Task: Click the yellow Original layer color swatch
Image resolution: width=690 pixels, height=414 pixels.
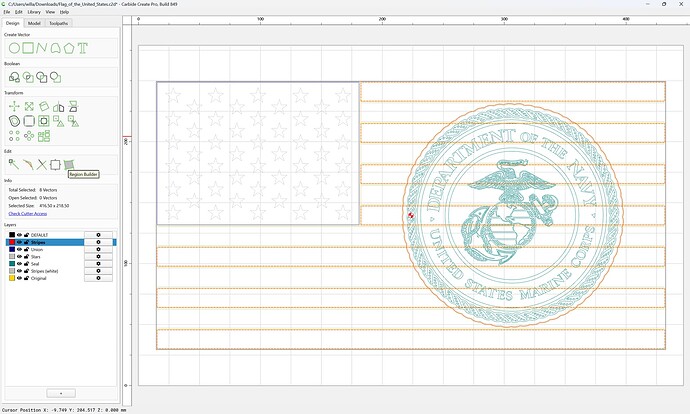Action: pos(12,278)
